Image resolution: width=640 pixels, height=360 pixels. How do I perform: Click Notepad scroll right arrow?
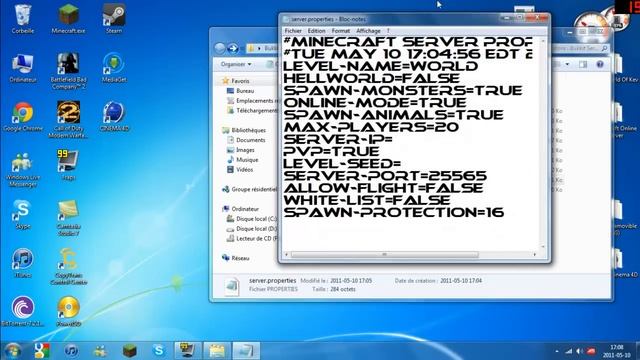tap(535, 255)
